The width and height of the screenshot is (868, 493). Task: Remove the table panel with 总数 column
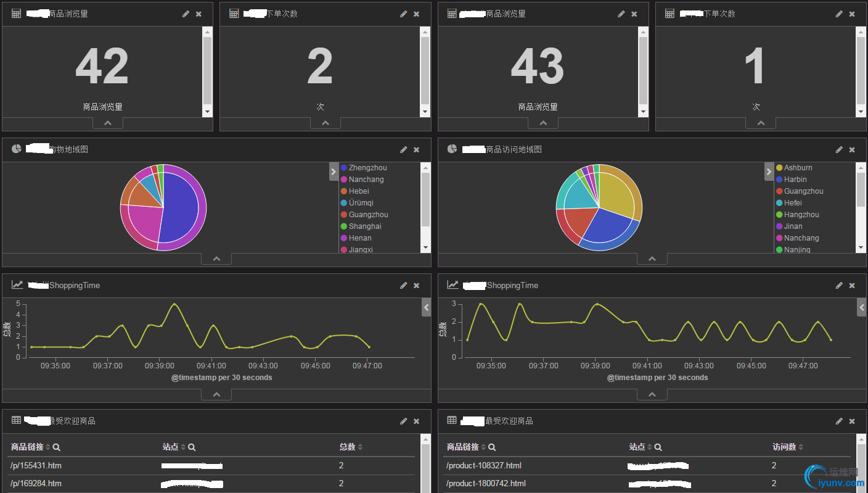coord(416,421)
